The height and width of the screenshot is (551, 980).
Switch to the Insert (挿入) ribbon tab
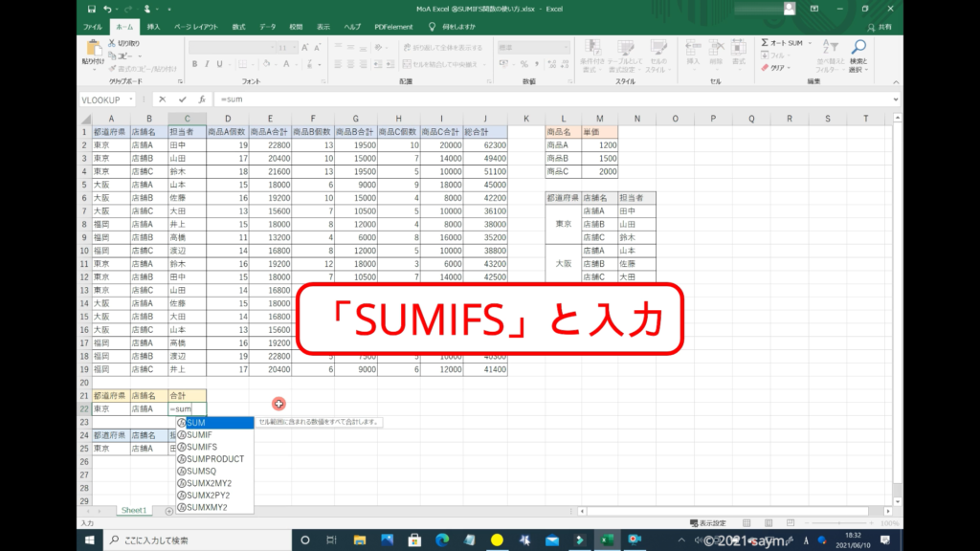(x=153, y=27)
